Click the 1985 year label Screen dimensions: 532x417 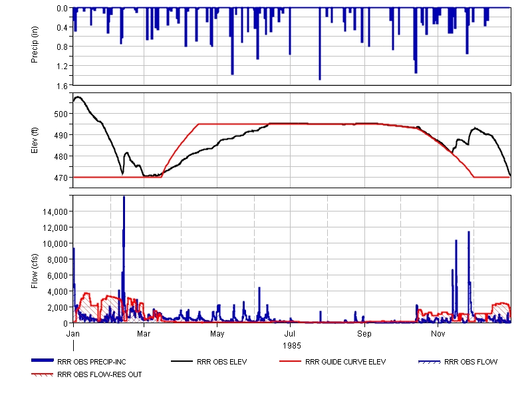click(x=292, y=346)
